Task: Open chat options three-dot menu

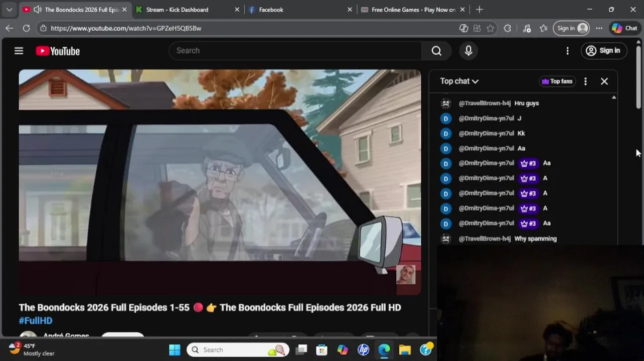Action: tap(585, 81)
